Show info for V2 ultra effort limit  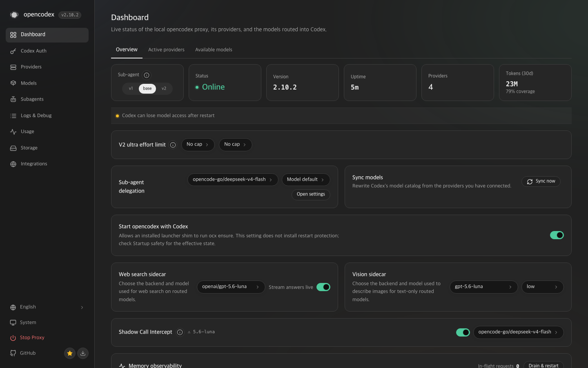tap(173, 145)
